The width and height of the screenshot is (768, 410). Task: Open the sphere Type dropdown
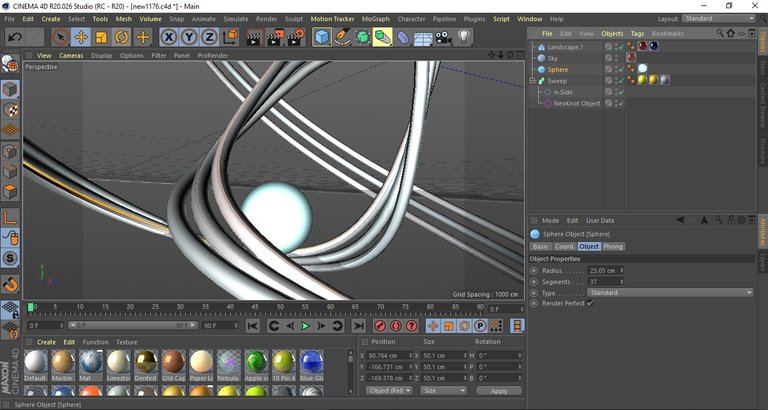tap(670, 292)
